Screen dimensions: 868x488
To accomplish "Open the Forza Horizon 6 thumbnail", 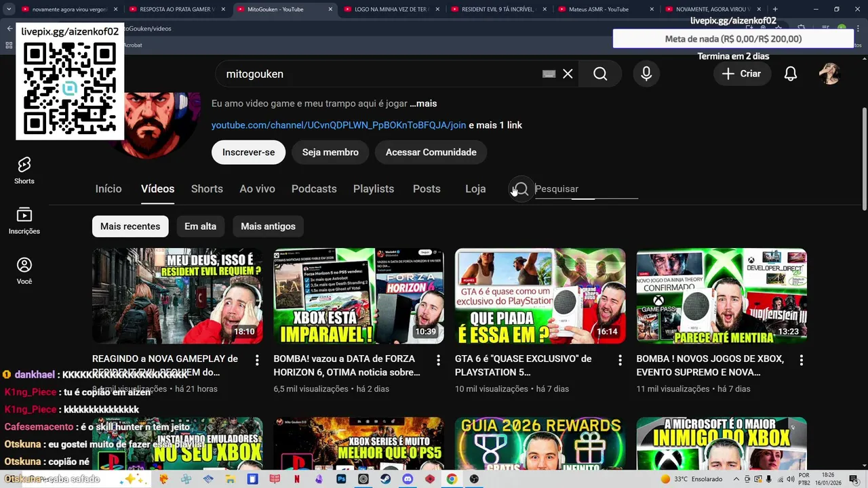I will (x=359, y=296).
